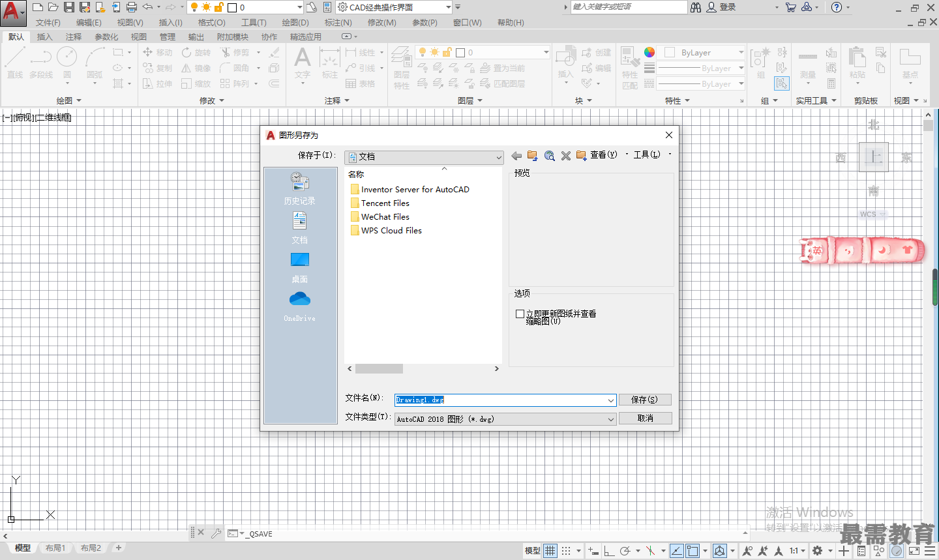Click the Save disk icon in quick access toolbar
939x560 pixels.
coord(69,7)
